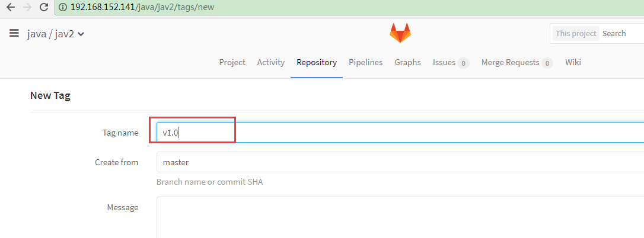Open the hamburger sidebar menu

pos(14,34)
